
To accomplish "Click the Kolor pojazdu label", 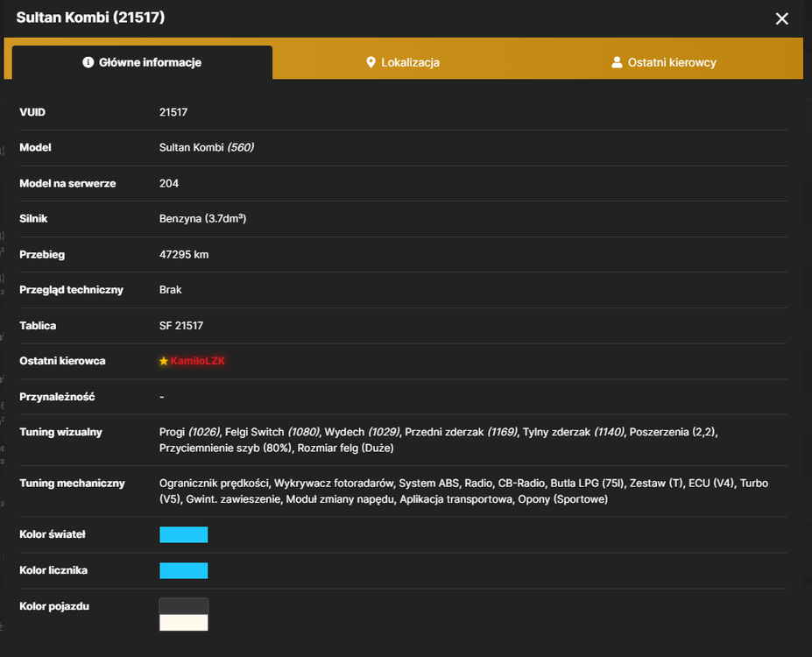I will 54,606.
